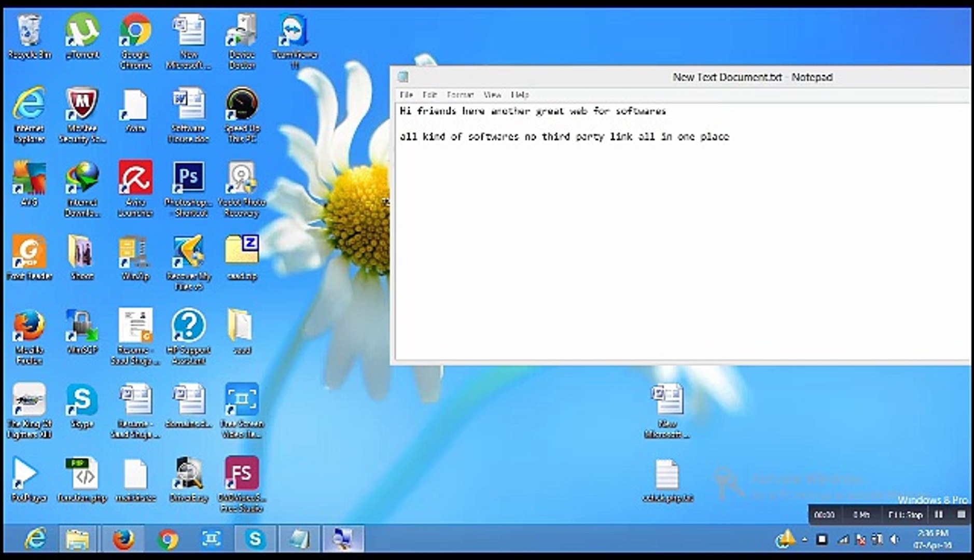Select the McAfee Security desktop shortcut
Viewport: 974px width, 560px height.
82,115
